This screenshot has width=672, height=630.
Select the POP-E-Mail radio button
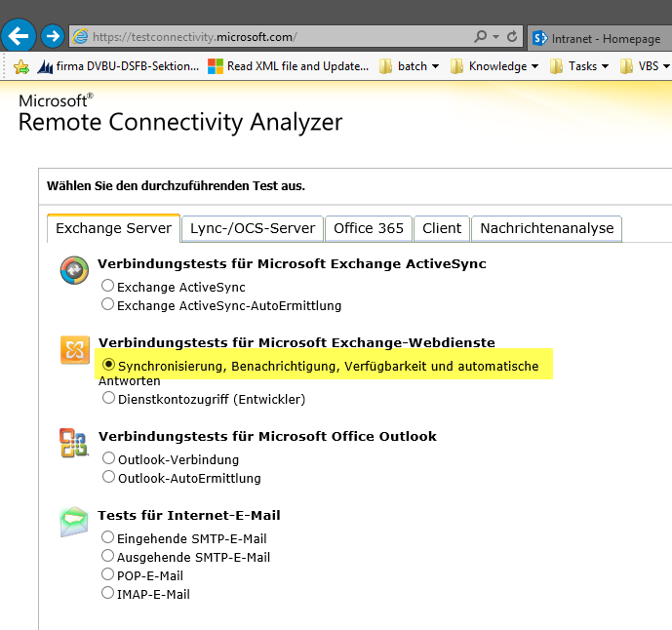point(107,574)
